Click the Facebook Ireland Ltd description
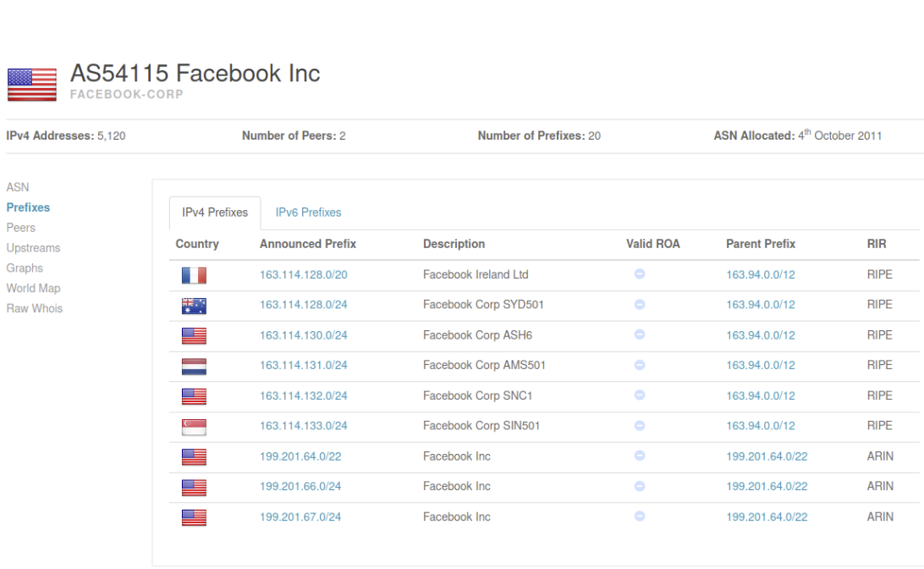924x569 pixels. click(476, 275)
